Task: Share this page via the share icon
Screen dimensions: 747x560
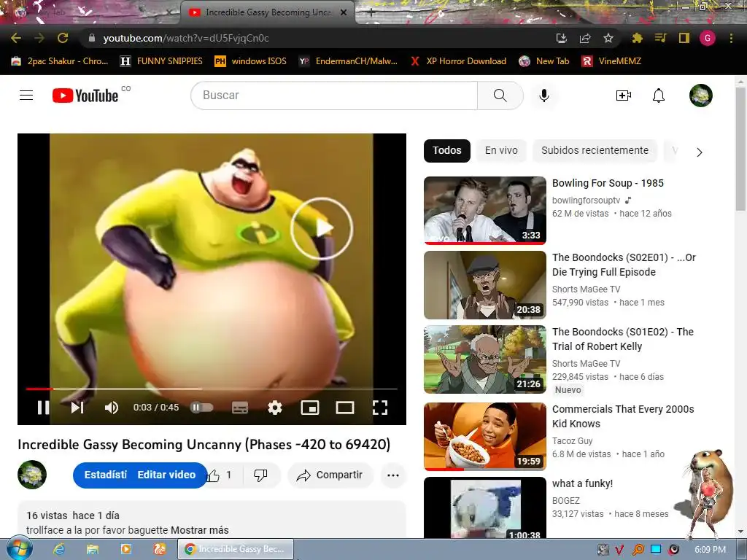Action: tap(585, 38)
